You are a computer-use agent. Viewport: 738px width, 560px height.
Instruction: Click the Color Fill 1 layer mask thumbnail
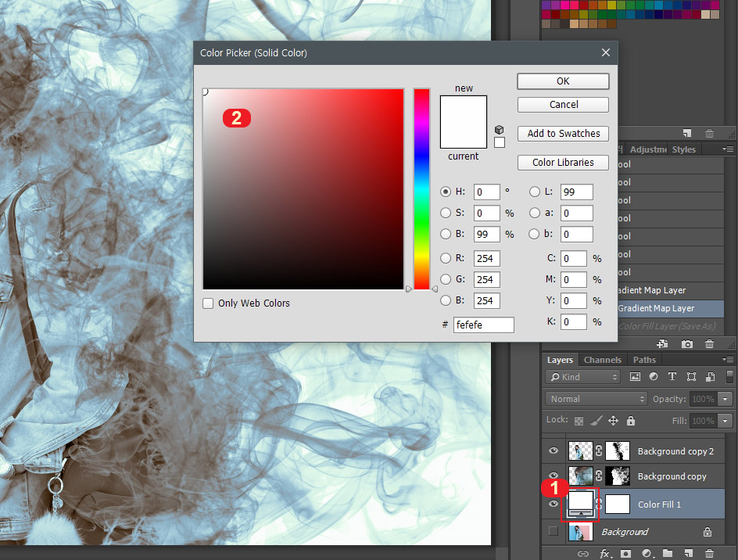click(617, 504)
